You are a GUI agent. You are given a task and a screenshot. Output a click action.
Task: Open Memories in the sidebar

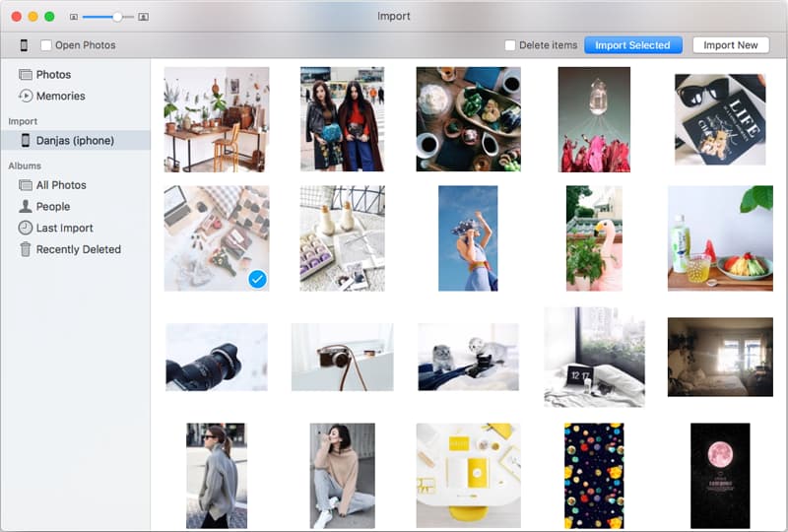[x=60, y=97]
